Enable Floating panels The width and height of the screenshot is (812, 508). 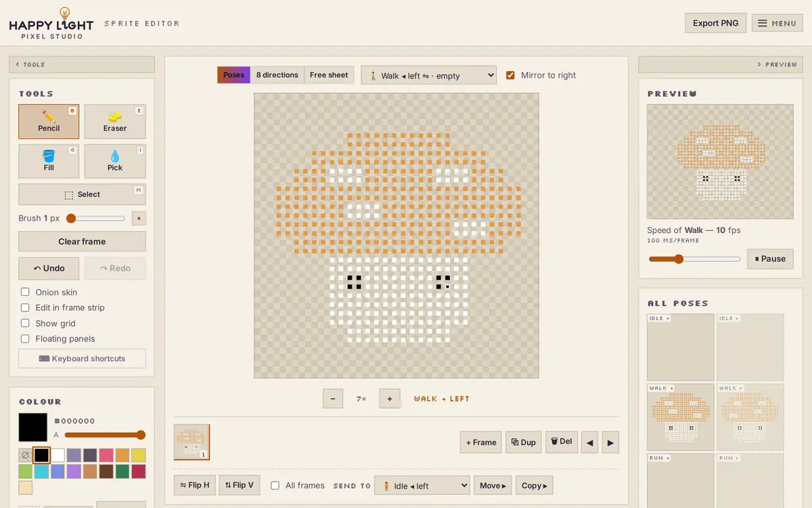25,339
